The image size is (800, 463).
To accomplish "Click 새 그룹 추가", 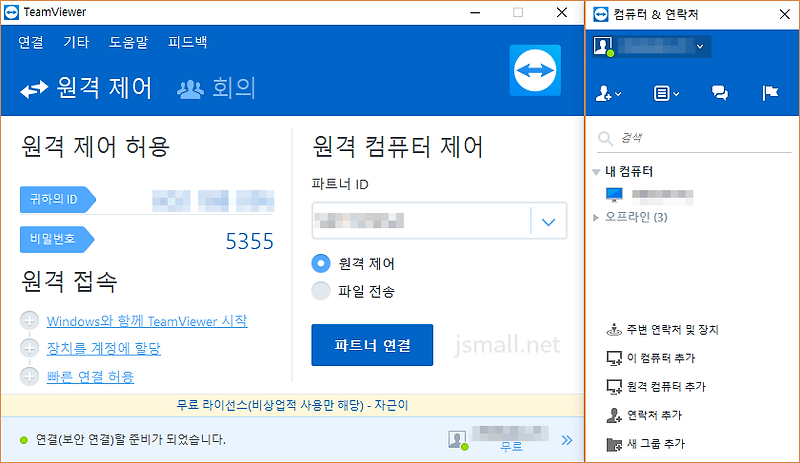I will point(645,444).
